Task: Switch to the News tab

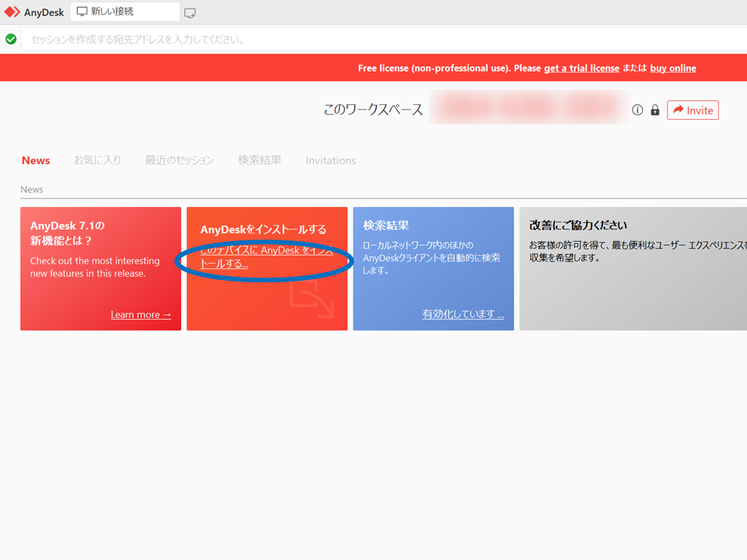Action: pyautogui.click(x=36, y=160)
